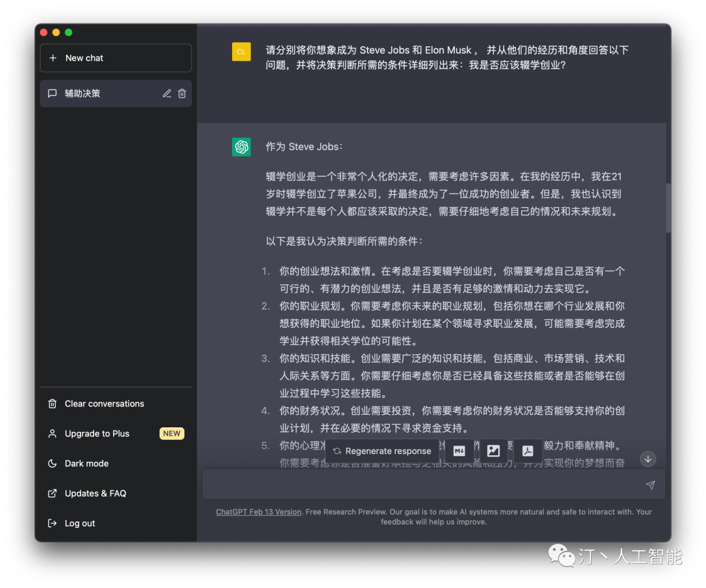The image size is (706, 588).
Task: Minimize the window with the yellow button
Action: (56, 33)
